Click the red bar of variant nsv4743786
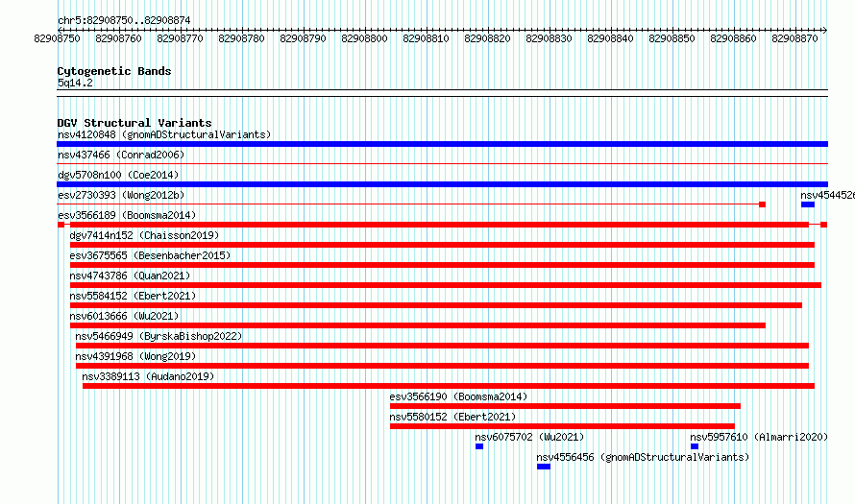 (446, 285)
